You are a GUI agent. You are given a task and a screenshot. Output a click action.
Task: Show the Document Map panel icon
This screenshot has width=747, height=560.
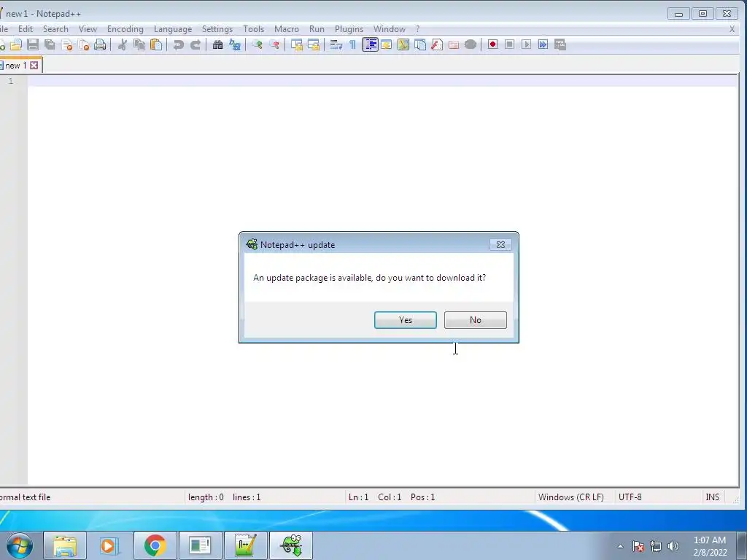point(403,44)
